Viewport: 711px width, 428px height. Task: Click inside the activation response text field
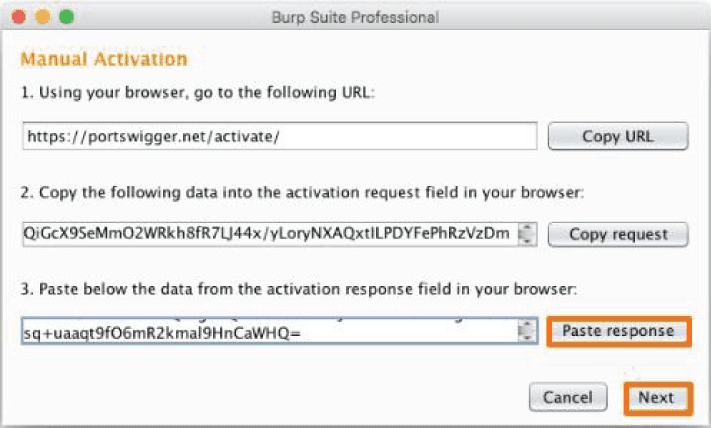[268, 331]
